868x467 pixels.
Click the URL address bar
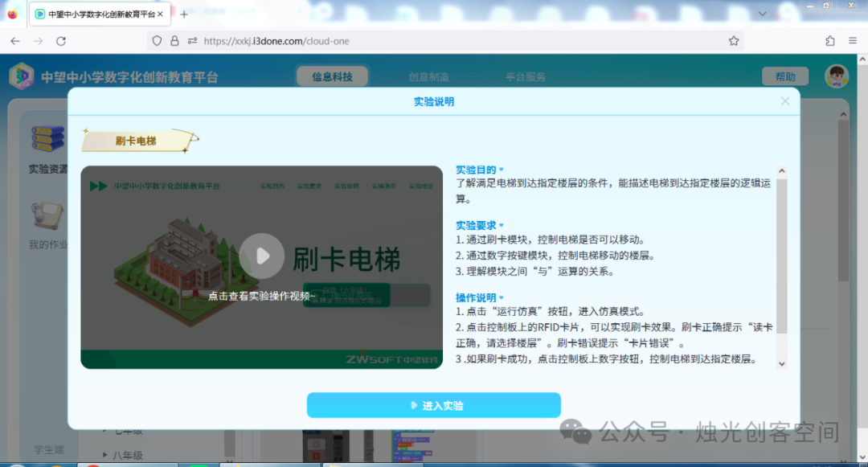(x=460, y=41)
